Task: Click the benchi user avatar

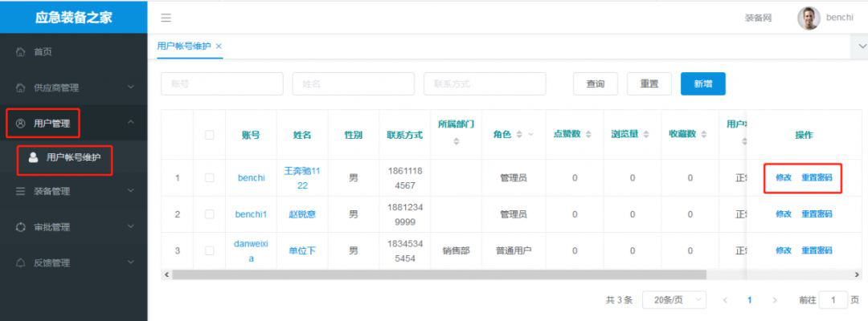Action: click(808, 18)
